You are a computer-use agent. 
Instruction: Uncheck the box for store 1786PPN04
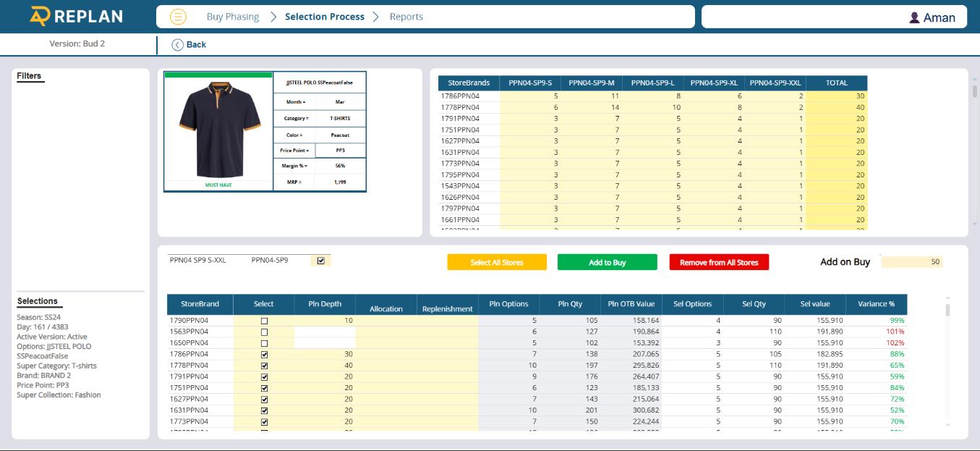[x=264, y=355]
